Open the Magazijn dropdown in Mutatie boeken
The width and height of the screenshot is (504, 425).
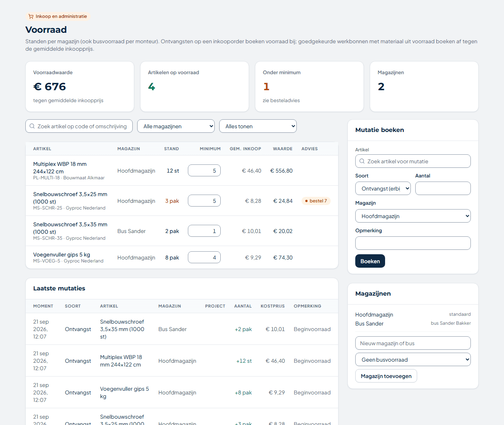(413, 216)
